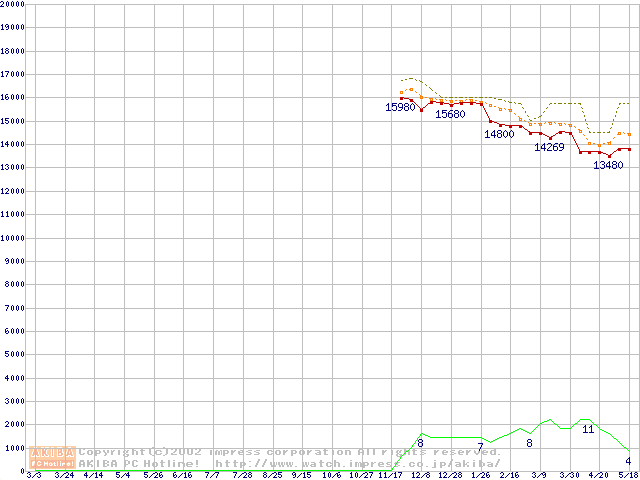Click the 16000 value on the y-axis
Viewport: 640px width, 480px height.
click(13, 97)
